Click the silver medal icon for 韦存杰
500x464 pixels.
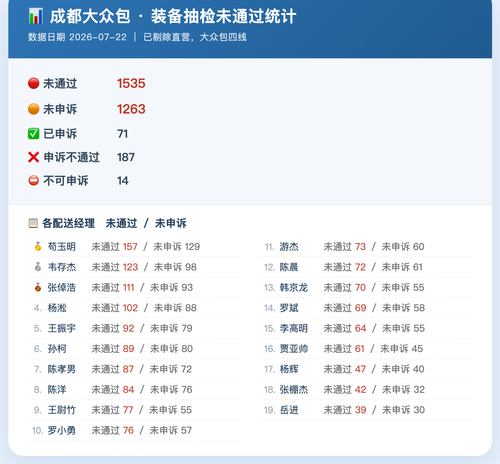pos(38,267)
